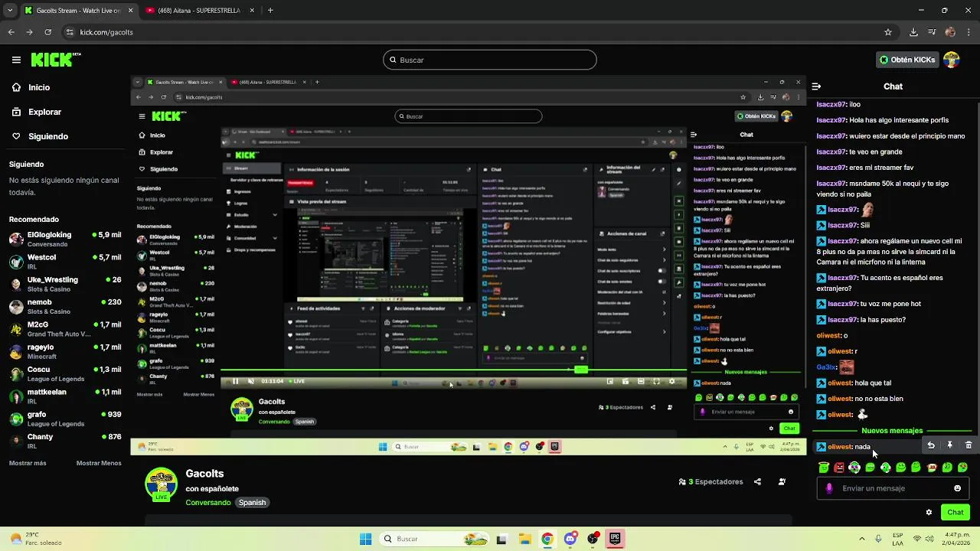
Task: Show hidden system tray icons
Action: click(861, 539)
